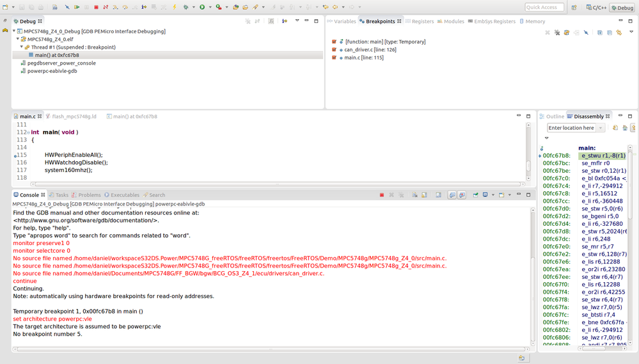Click the Disconnect debug toolbar icon
Viewport: 639px width, 364px height.
[106, 7]
